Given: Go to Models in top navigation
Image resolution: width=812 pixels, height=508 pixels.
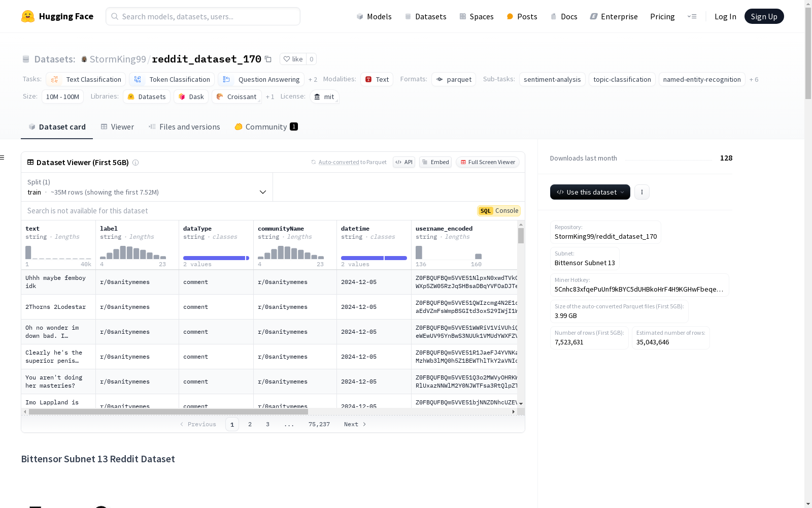Looking at the screenshot, I should click(374, 17).
